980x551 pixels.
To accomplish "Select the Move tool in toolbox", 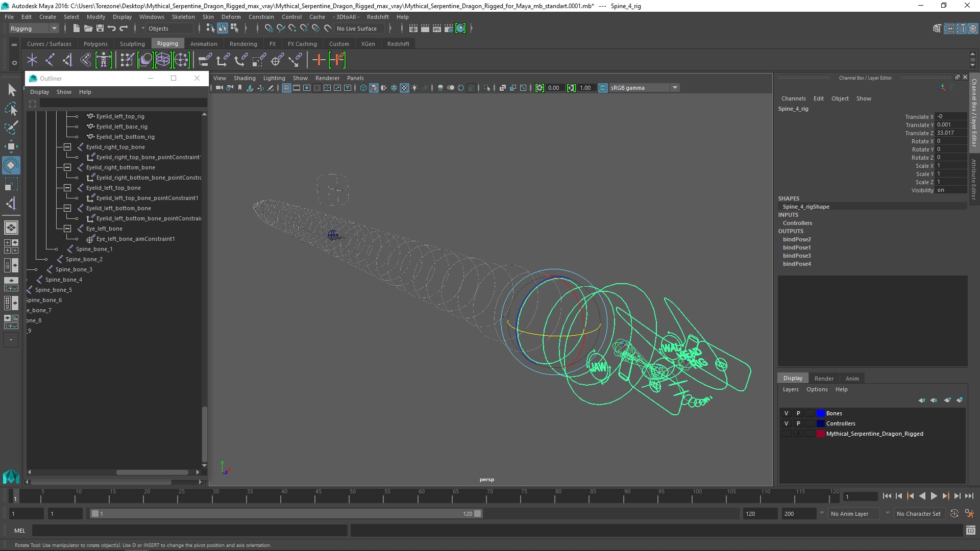I will [x=11, y=146].
